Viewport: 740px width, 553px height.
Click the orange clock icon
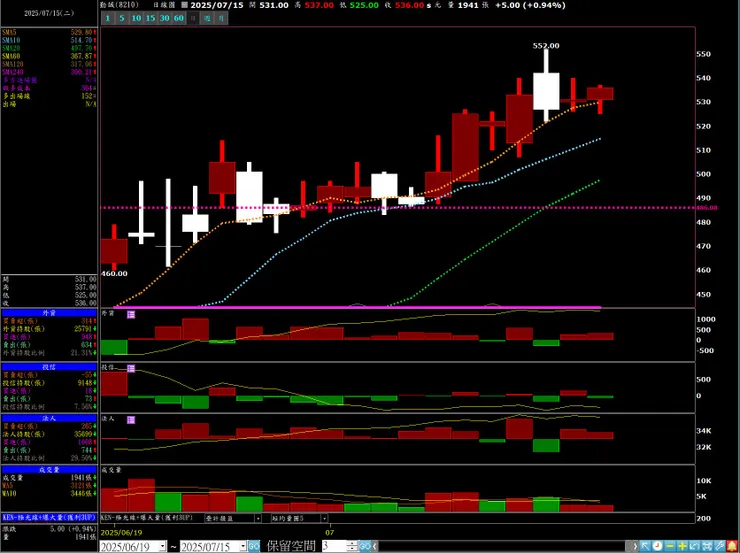click(x=657, y=546)
